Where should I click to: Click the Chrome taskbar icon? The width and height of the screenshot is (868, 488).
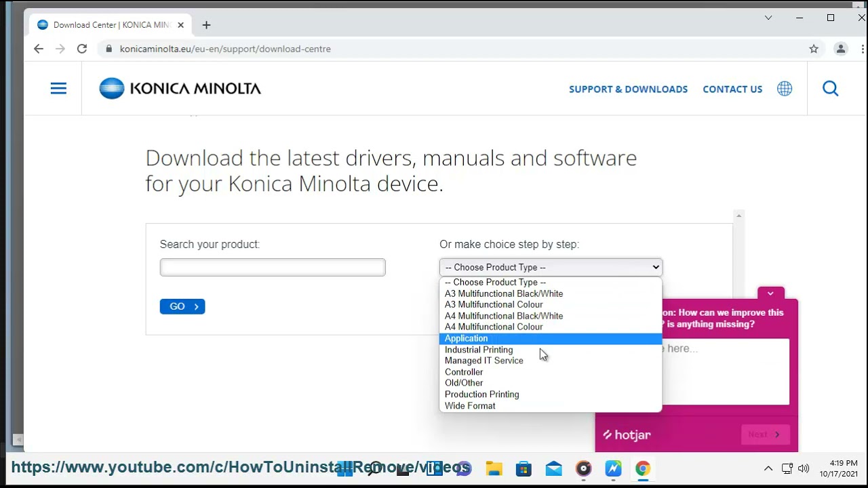643,468
